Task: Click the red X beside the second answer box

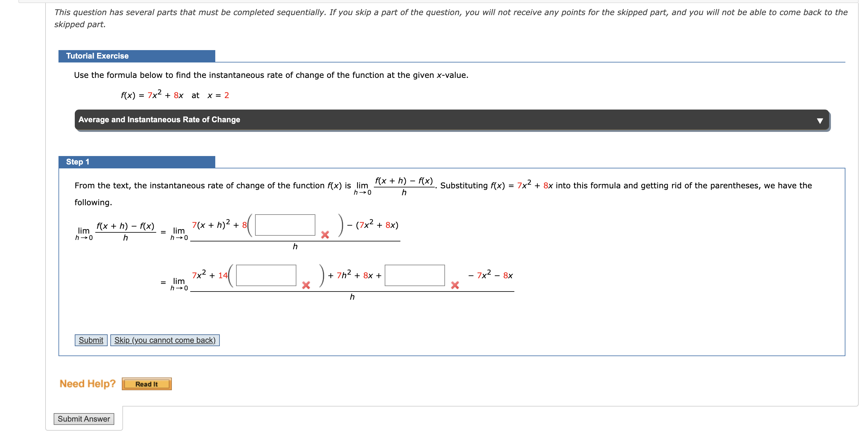Action: [306, 285]
